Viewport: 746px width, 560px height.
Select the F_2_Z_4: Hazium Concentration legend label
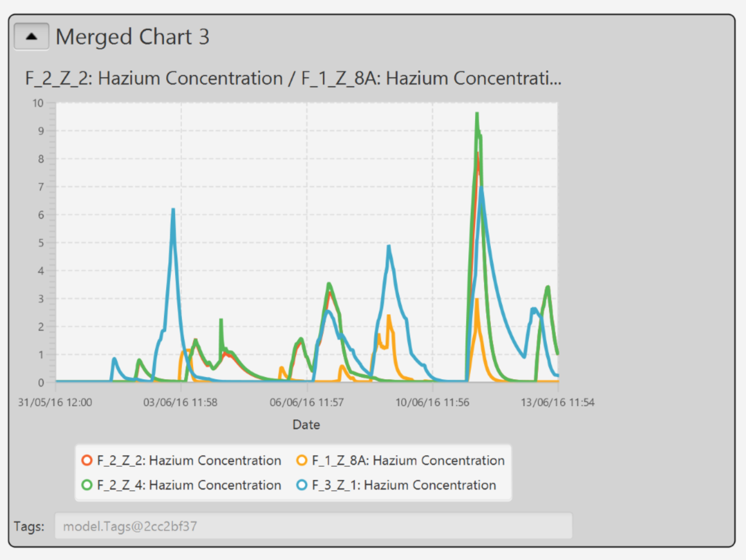pyautogui.click(x=189, y=485)
